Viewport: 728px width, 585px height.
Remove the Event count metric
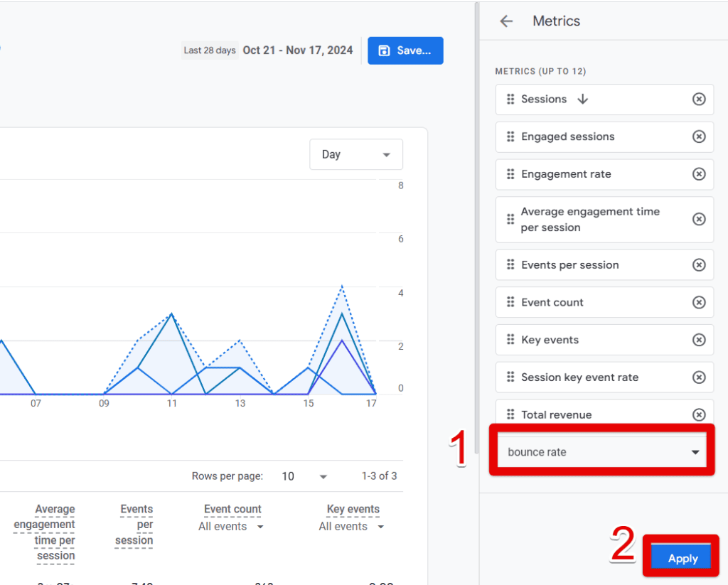coord(699,302)
